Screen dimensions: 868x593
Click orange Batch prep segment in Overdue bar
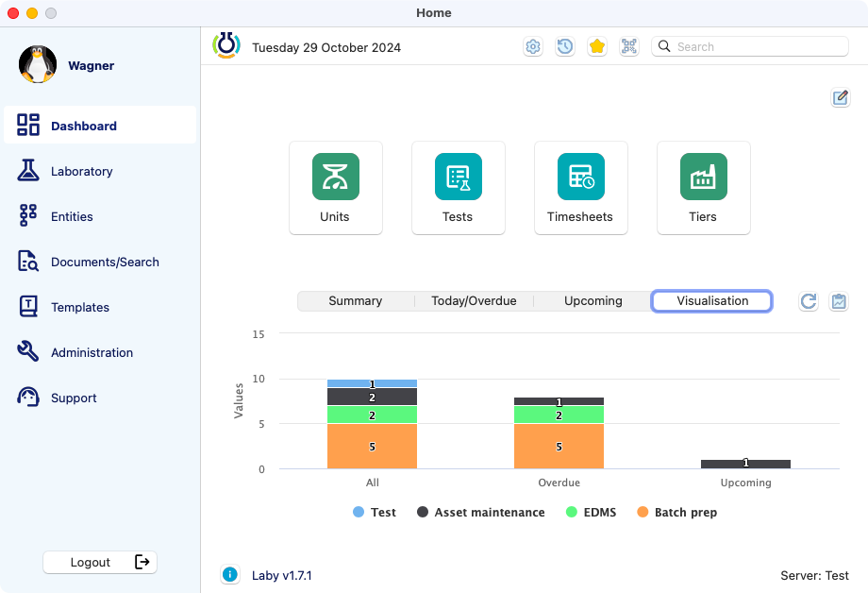pyautogui.click(x=559, y=446)
